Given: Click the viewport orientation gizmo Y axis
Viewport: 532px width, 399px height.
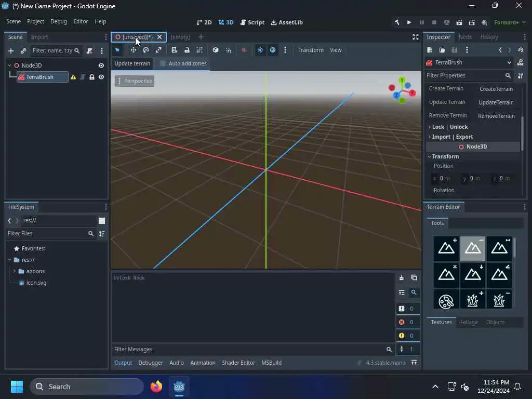Looking at the screenshot, I should (x=402, y=80).
